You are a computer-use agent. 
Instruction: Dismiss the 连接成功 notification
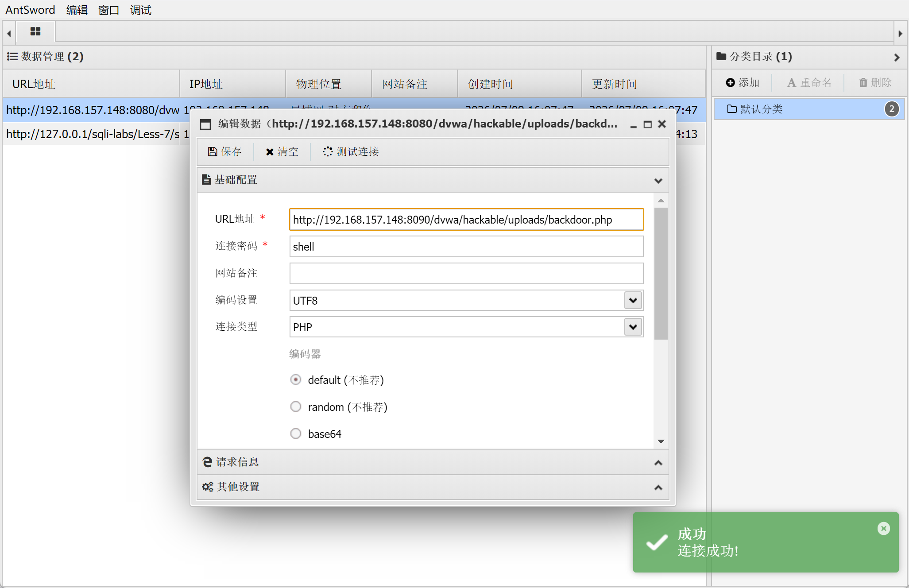tap(884, 528)
